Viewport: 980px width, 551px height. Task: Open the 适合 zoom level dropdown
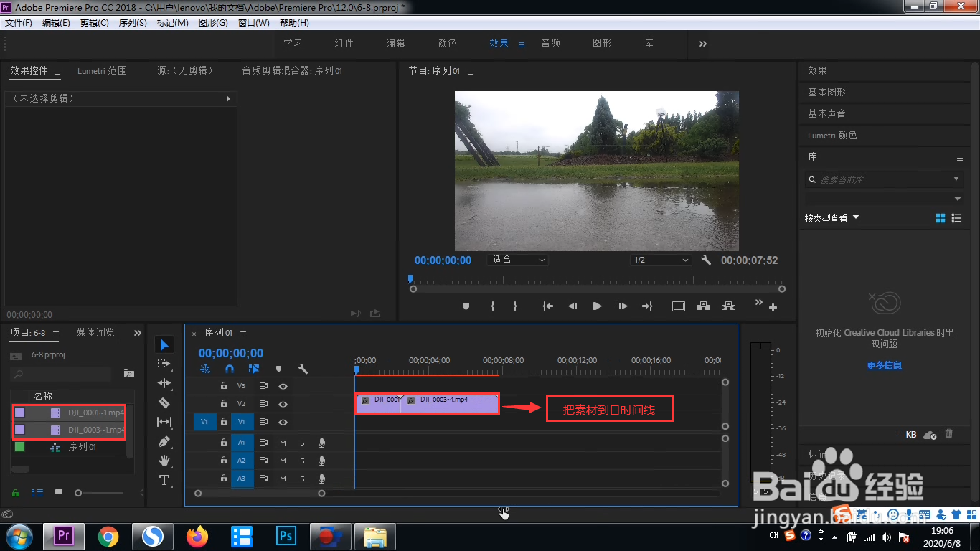(518, 260)
